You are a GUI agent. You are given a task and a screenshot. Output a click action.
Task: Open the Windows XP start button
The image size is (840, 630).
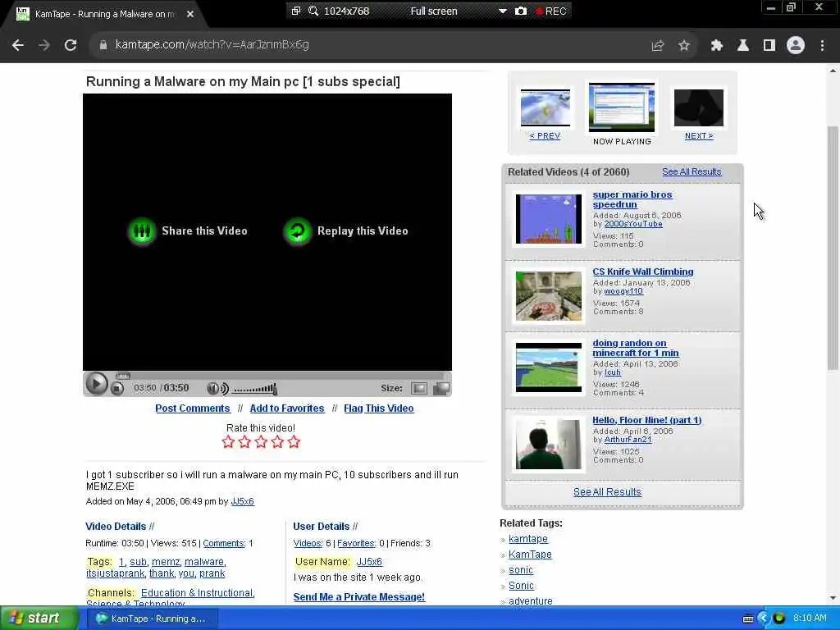click(x=38, y=619)
